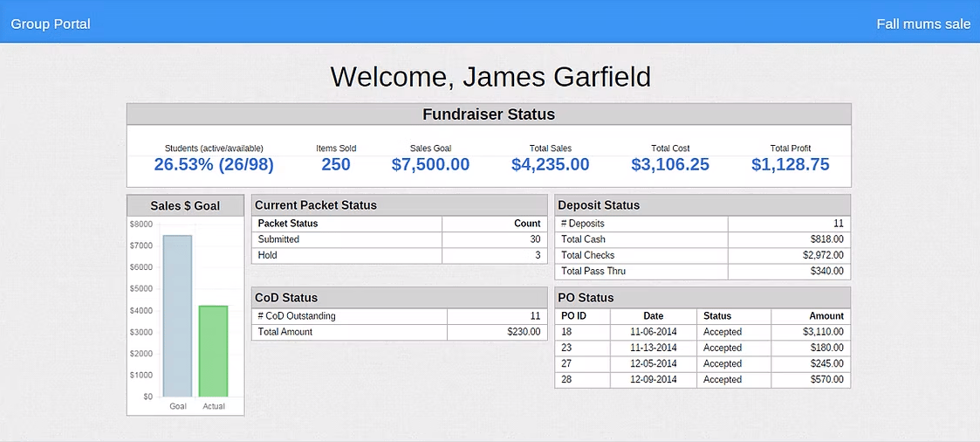
Task: Click the Group Portal header link
Action: point(51,24)
